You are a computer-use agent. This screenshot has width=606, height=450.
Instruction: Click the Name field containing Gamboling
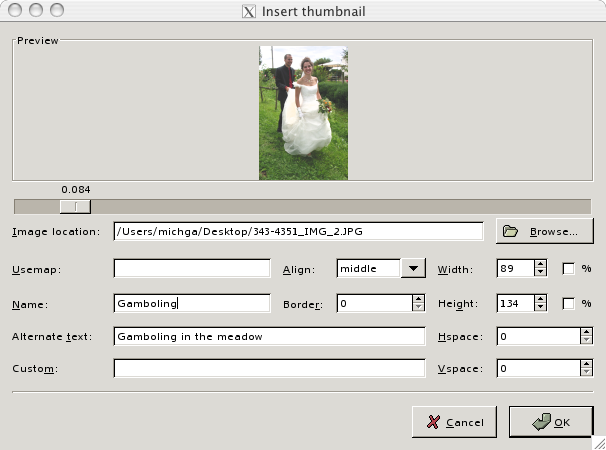[192, 303]
